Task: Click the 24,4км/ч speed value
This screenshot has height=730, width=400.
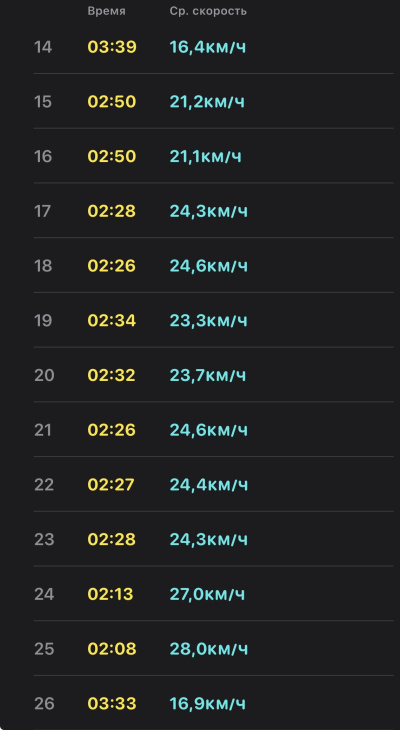Action: [209, 485]
